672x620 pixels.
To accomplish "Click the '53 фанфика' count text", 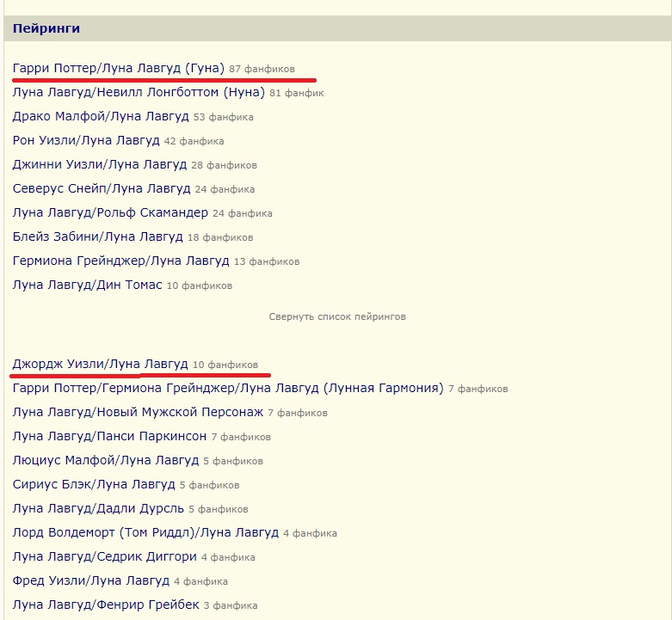I will [224, 117].
